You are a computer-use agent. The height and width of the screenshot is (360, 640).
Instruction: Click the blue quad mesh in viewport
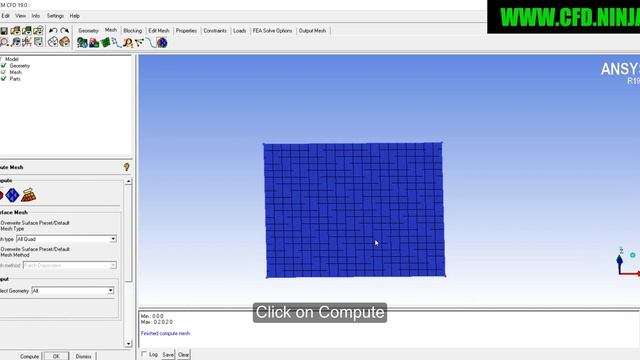click(354, 210)
